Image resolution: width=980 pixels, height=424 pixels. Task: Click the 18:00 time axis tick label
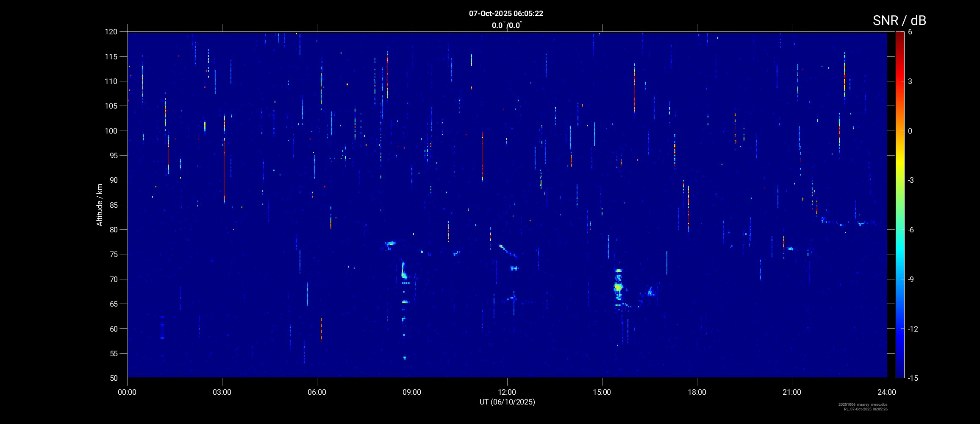[697, 392]
